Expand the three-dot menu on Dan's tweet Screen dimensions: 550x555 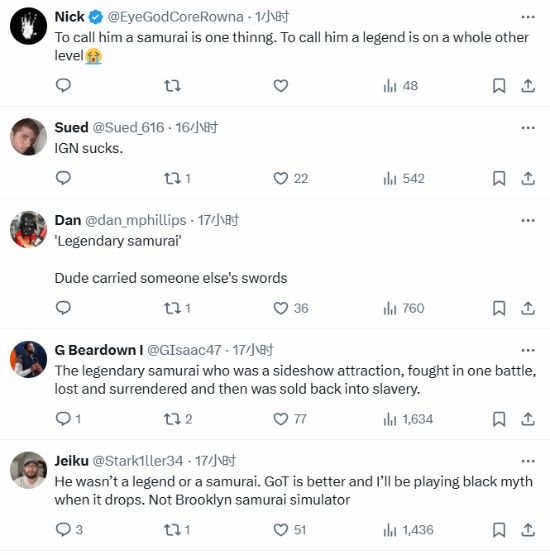tap(528, 221)
